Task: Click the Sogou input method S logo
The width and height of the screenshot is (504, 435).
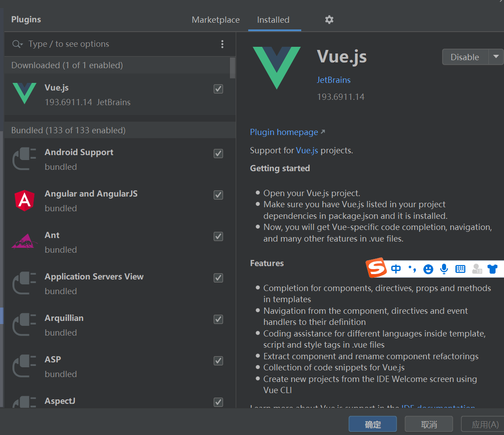Action: [x=376, y=267]
